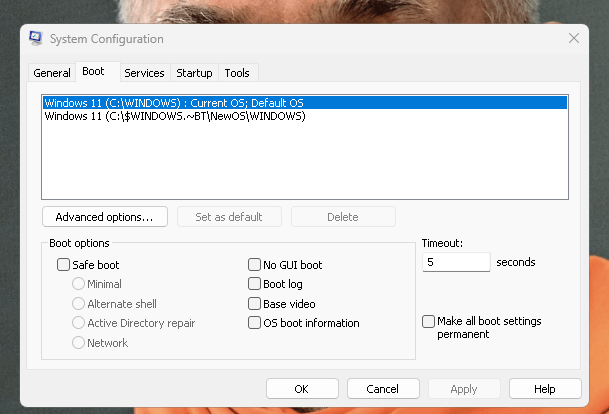This screenshot has width=609, height=414.
Task: Tick the No GUI boot checkbox
Action: click(254, 265)
